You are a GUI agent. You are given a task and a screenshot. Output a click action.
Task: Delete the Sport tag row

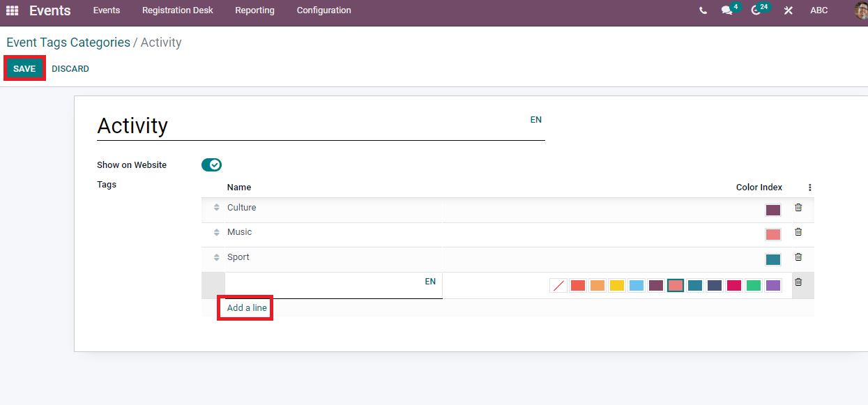[799, 257]
